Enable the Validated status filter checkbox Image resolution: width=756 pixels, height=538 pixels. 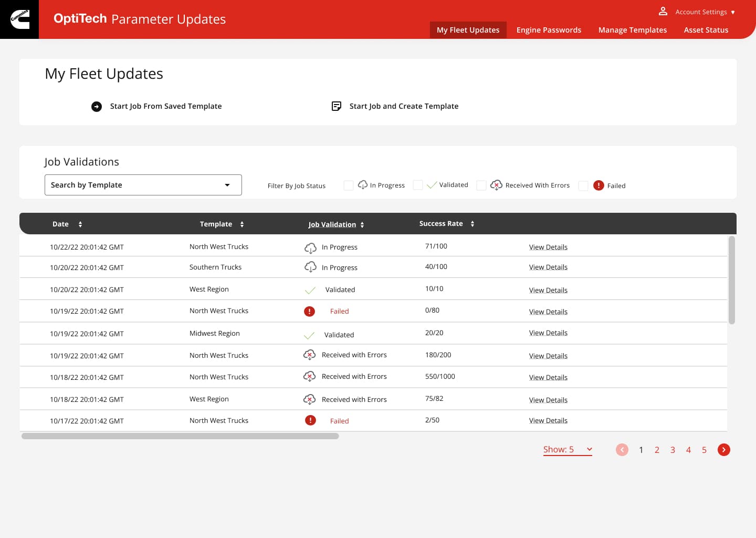point(418,185)
